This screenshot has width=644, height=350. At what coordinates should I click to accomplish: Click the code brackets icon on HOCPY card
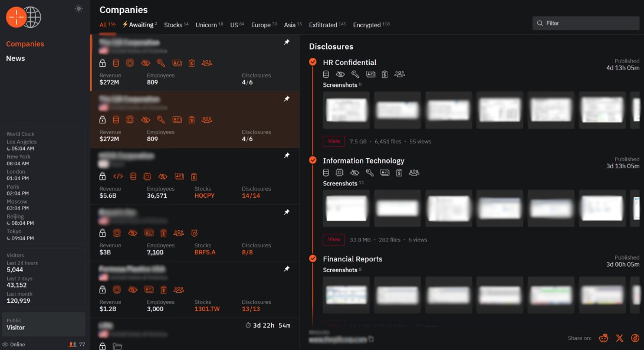pos(118,176)
